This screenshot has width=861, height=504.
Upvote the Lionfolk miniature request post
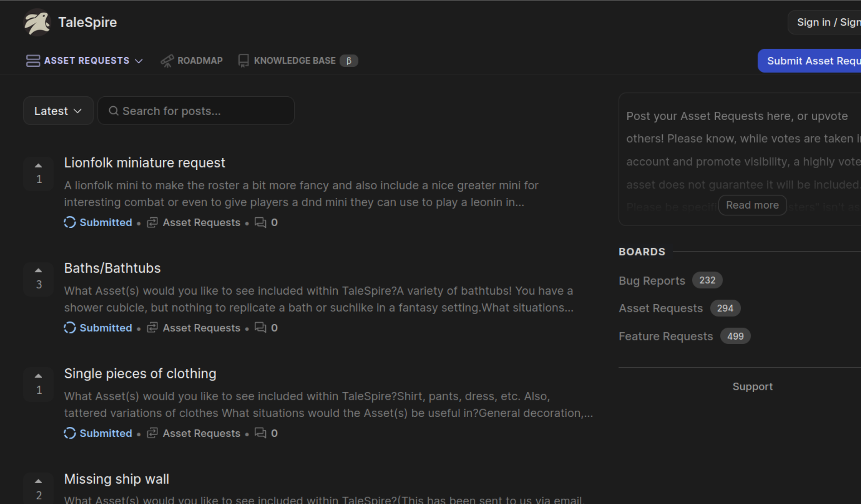coord(38,166)
